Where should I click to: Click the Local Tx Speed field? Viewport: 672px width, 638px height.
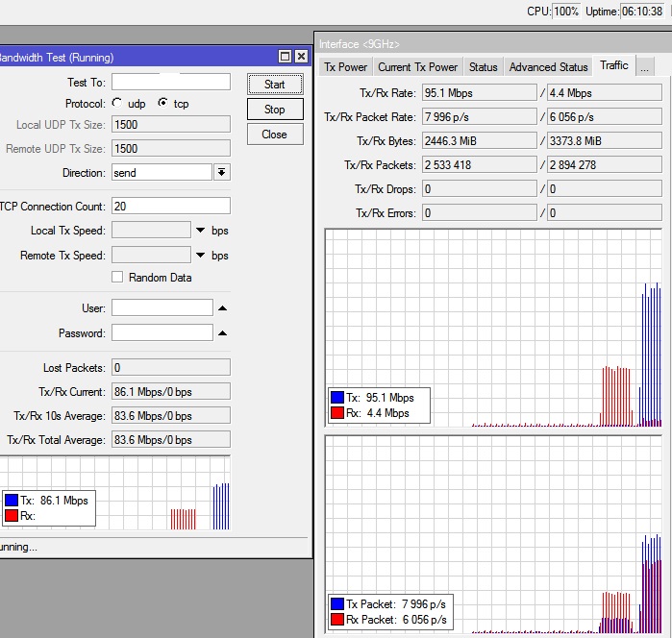[151, 230]
